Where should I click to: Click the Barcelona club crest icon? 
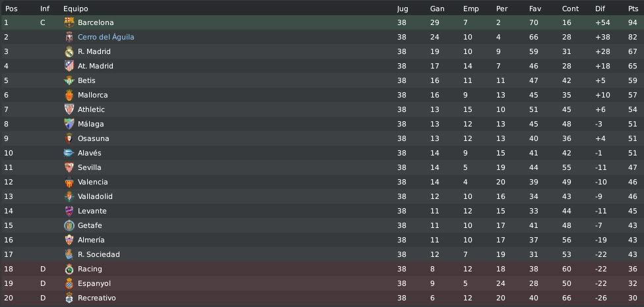point(69,22)
